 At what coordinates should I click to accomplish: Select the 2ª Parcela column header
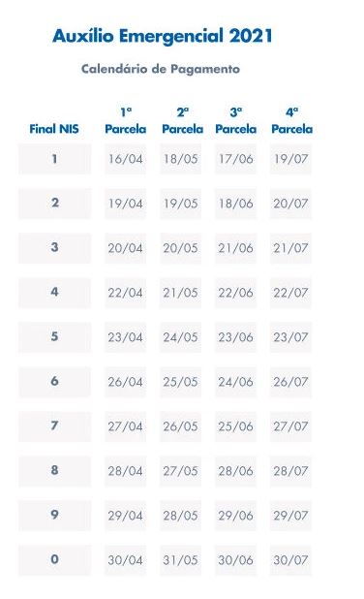coord(182,121)
